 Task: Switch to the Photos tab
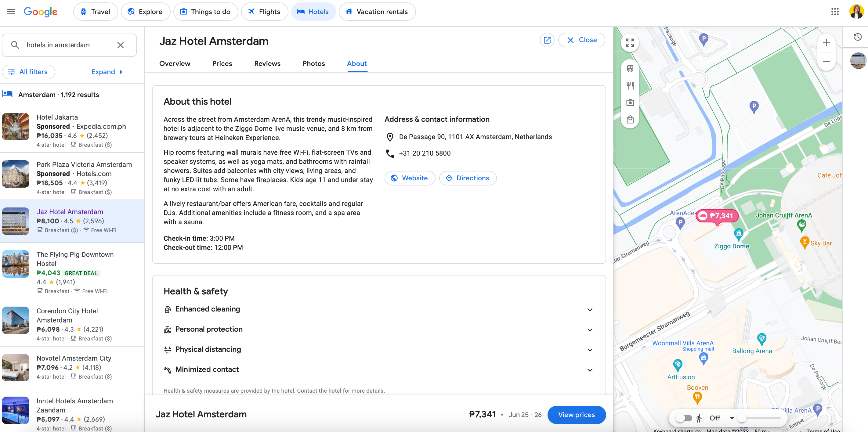pyautogui.click(x=313, y=64)
